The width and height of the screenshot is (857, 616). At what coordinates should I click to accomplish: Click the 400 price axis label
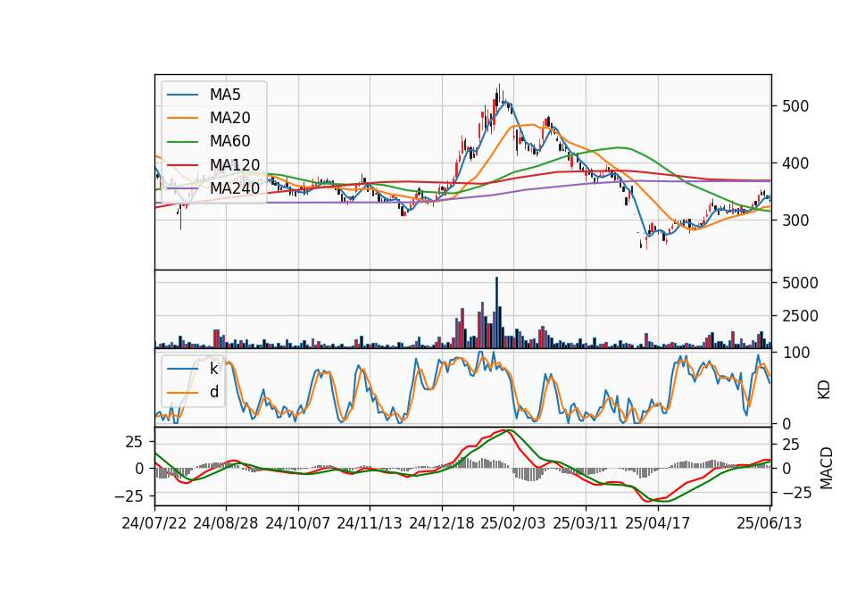[795, 162]
